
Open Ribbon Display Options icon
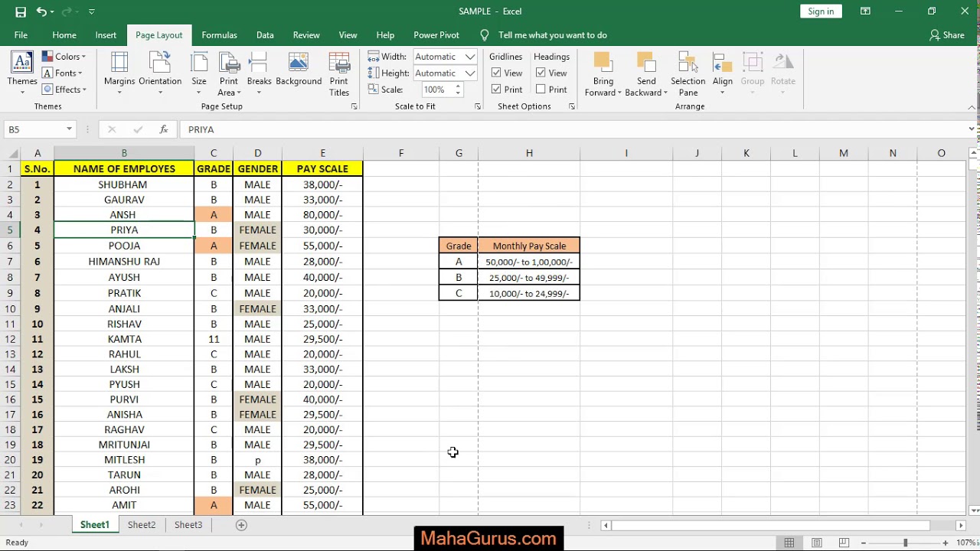pos(865,11)
